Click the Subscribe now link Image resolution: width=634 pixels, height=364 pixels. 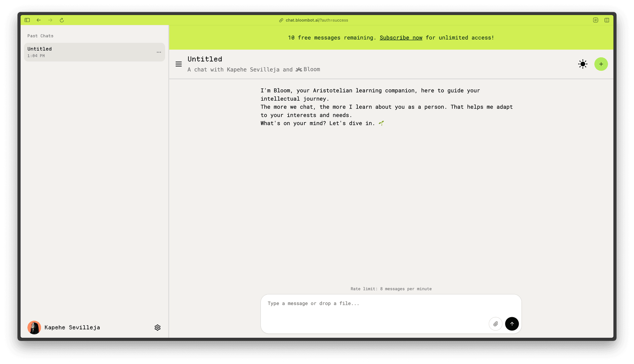click(x=401, y=38)
